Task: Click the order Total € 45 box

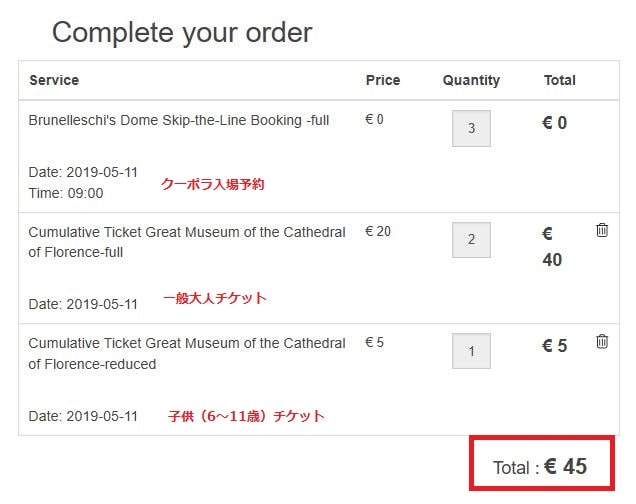Action: pos(542,463)
